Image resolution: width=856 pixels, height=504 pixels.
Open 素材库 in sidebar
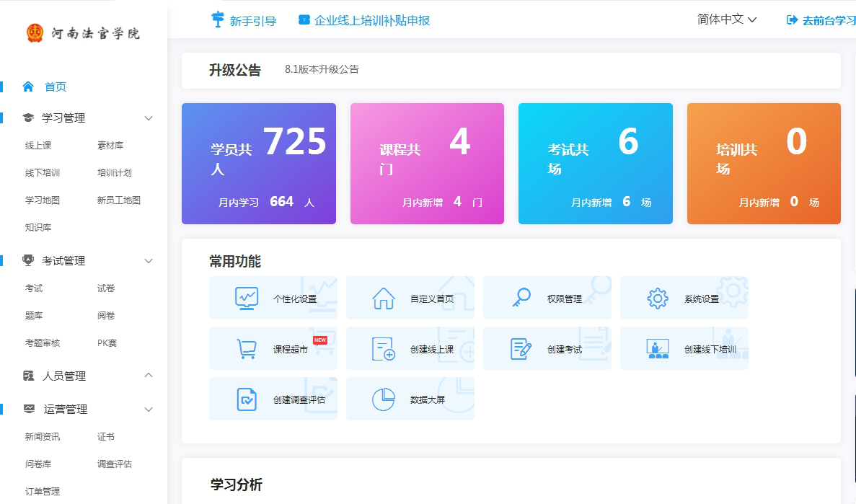[x=110, y=145]
